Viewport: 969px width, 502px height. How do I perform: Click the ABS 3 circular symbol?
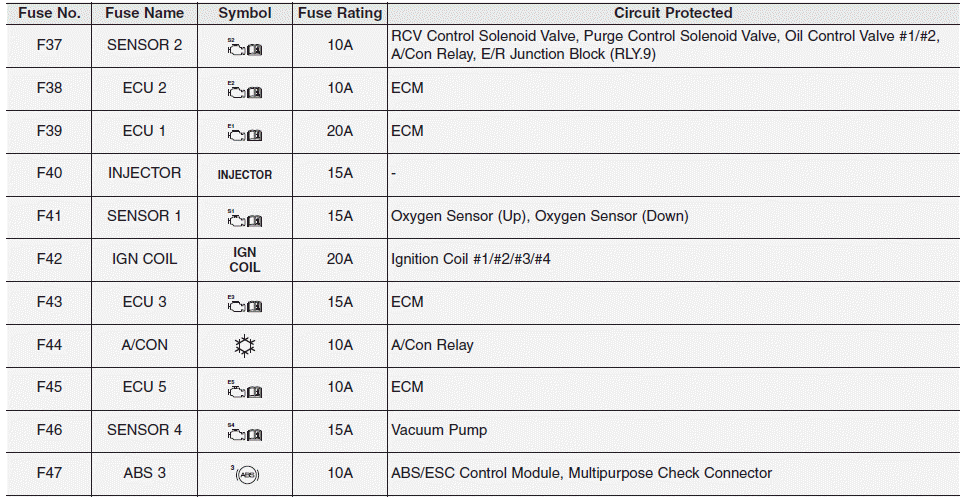[244, 474]
